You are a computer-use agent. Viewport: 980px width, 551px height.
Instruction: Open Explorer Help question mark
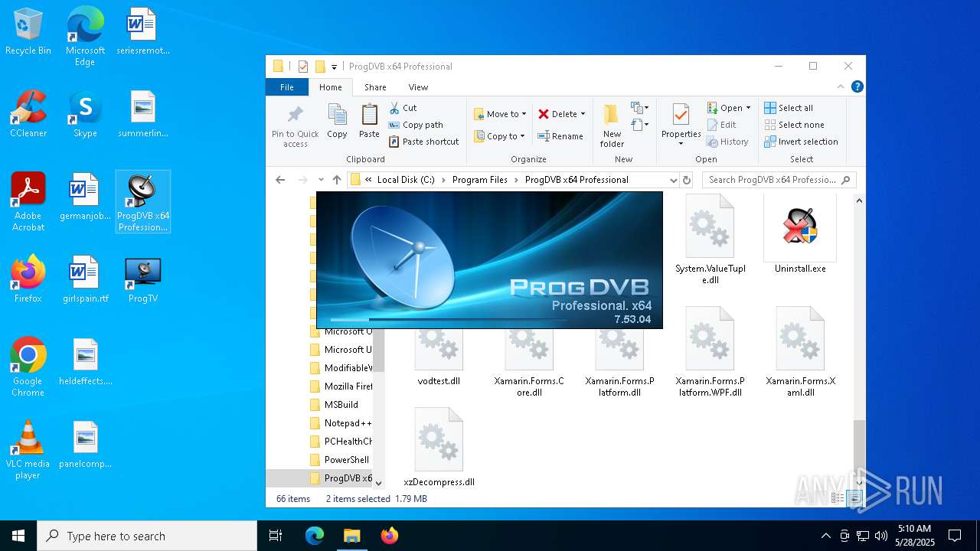(857, 87)
